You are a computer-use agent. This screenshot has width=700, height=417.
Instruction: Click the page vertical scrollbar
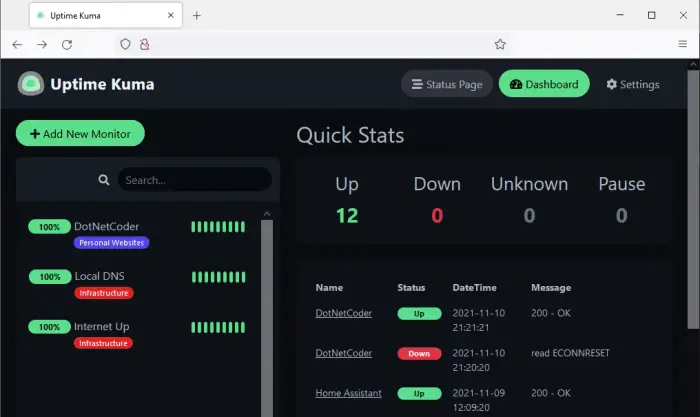click(693, 200)
